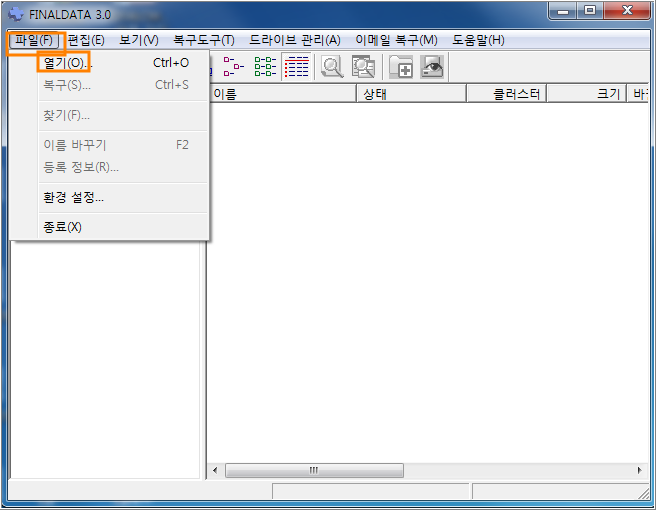Click the drive preview eye icon

tap(432, 67)
